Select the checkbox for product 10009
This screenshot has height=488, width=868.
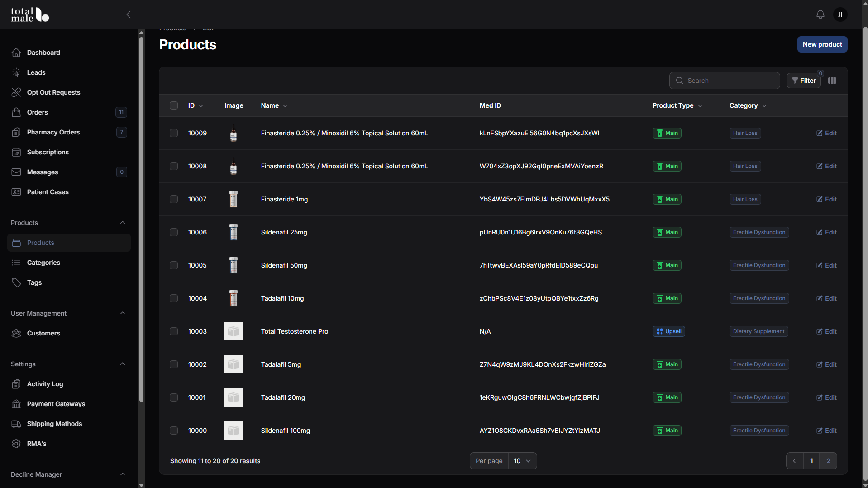174,133
